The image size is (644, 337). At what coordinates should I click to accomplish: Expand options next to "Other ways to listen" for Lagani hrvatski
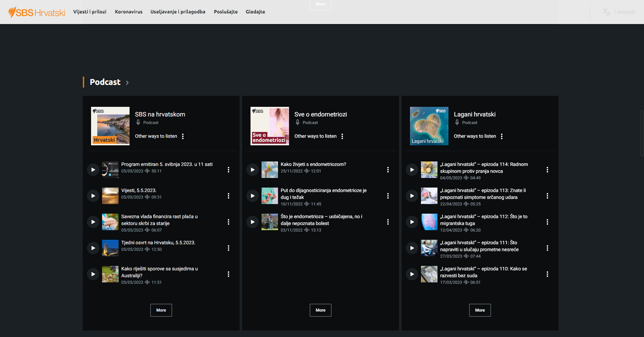502,136
